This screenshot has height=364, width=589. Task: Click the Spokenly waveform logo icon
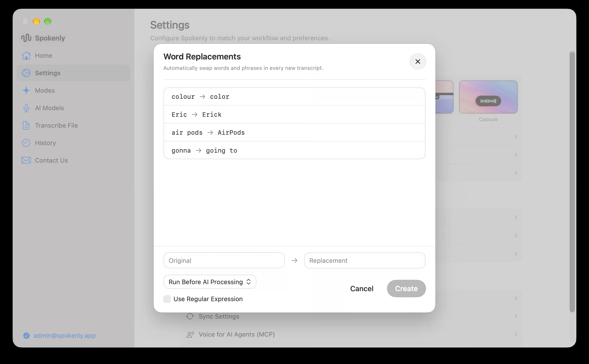[26, 38]
